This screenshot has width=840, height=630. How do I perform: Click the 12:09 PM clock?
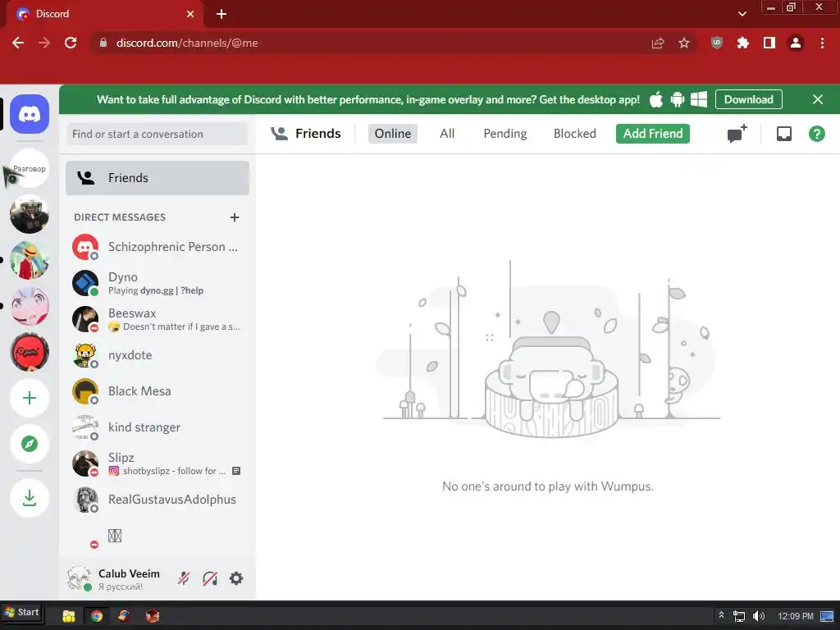click(796, 616)
